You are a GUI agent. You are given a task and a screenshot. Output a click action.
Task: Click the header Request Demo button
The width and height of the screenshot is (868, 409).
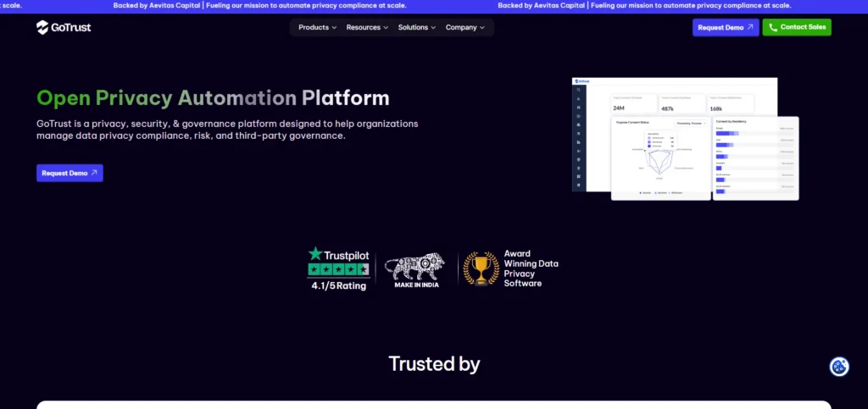pyautogui.click(x=726, y=27)
